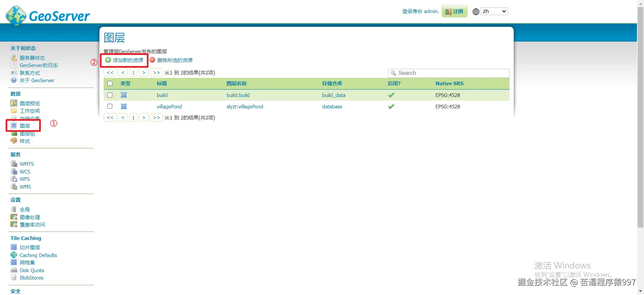644x295 pixels.
Task: Check the villagePond layer row checkbox
Action: click(110, 106)
